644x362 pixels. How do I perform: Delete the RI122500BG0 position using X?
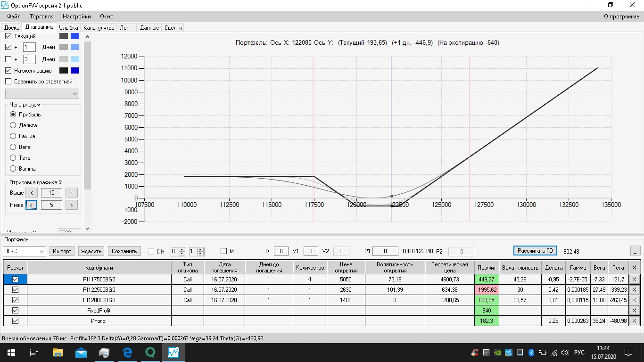634,290
